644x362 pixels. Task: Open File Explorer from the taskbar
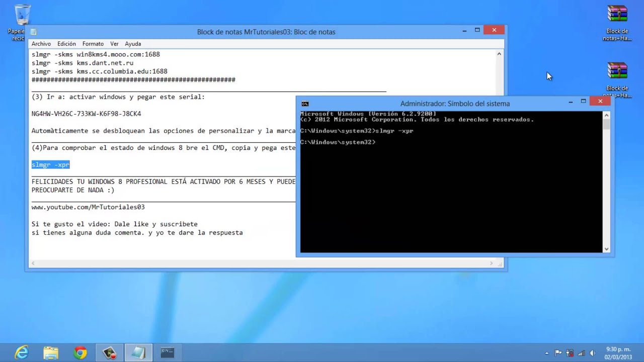coord(51,352)
